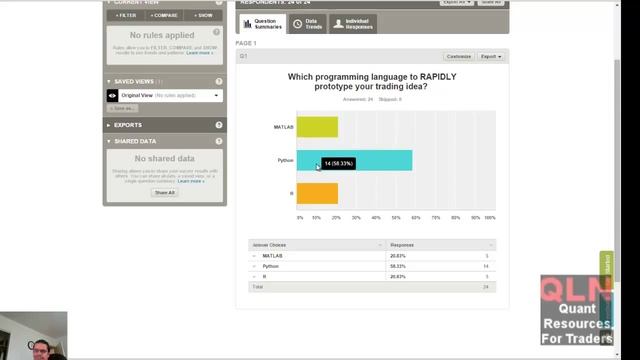640x360 pixels.
Task: Open help icon for SAVED VIEWS
Action: [x=219, y=82]
